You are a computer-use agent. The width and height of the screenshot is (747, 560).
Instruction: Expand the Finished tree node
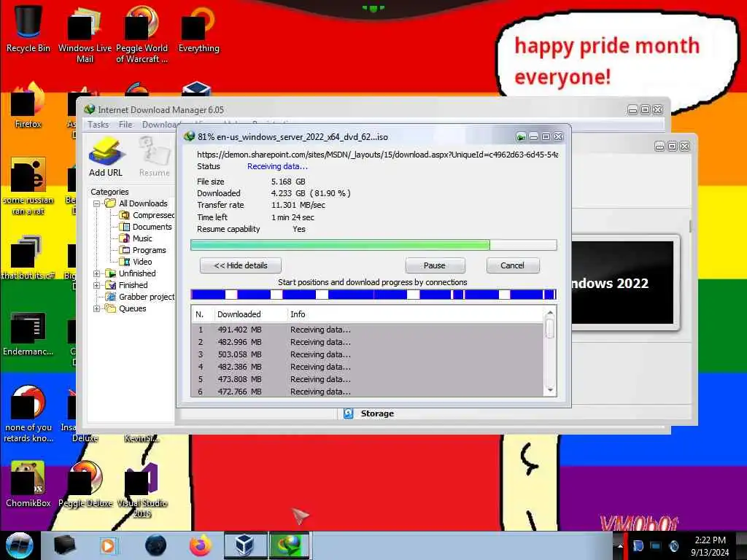pyautogui.click(x=97, y=285)
